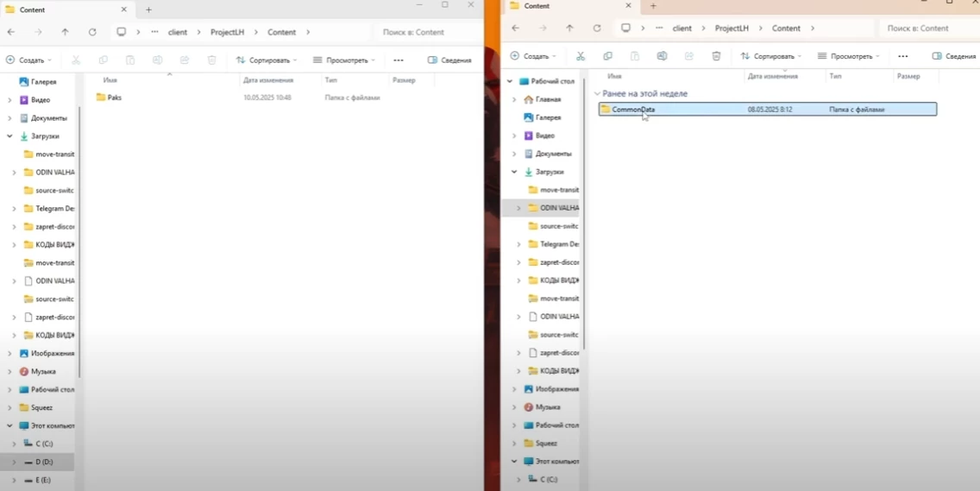Open the three-dots menu in the right window

coord(902,56)
